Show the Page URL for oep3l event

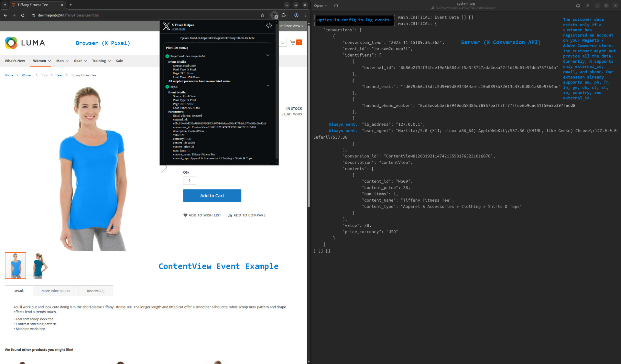[190, 104]
